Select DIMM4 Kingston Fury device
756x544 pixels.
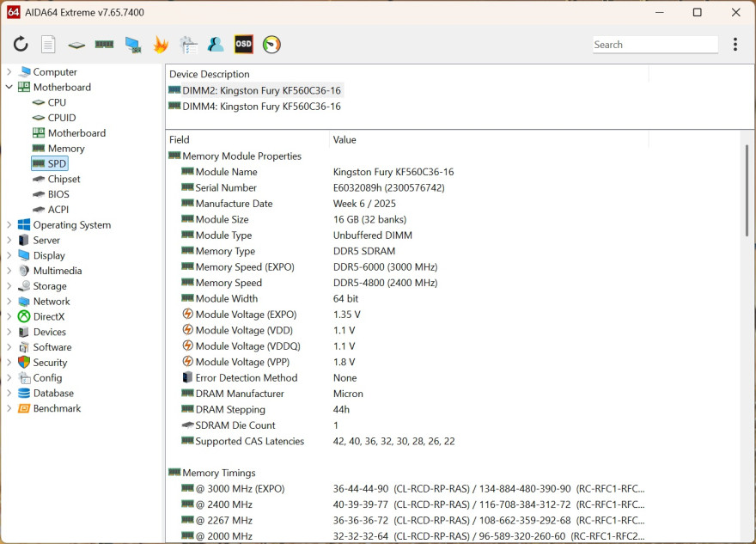[x=254, y=107]
